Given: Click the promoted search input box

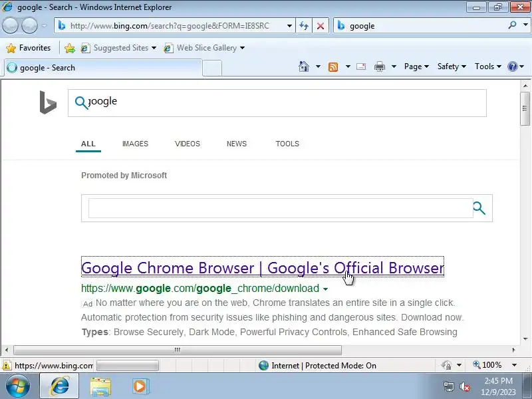Looking at the screenshot, I should point(281,208).
